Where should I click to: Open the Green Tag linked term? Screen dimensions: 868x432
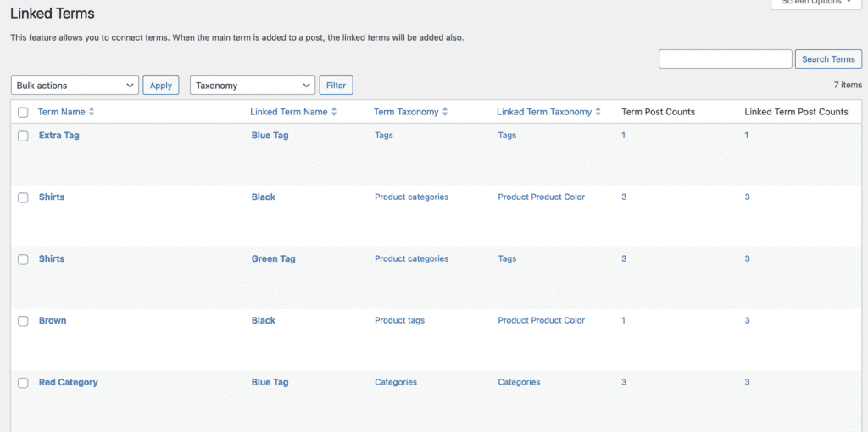pyautogui.click(x=273, y=258)
